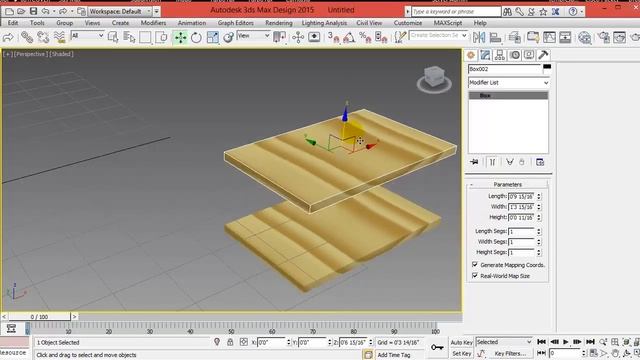Click Use Pivot Point Center button

coord(280,37)
